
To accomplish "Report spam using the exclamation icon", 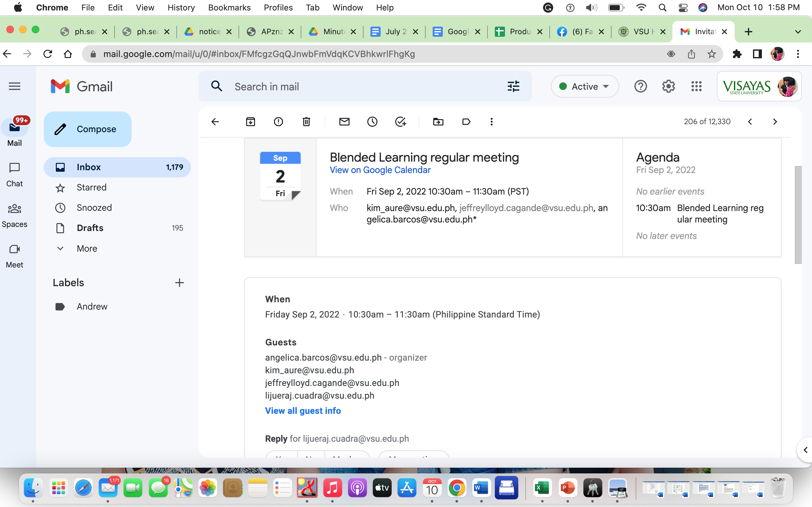I will point(278,122).
